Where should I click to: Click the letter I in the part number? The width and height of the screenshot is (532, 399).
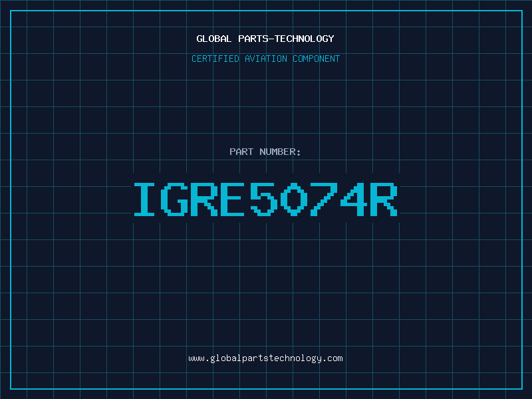pos(144,199)
